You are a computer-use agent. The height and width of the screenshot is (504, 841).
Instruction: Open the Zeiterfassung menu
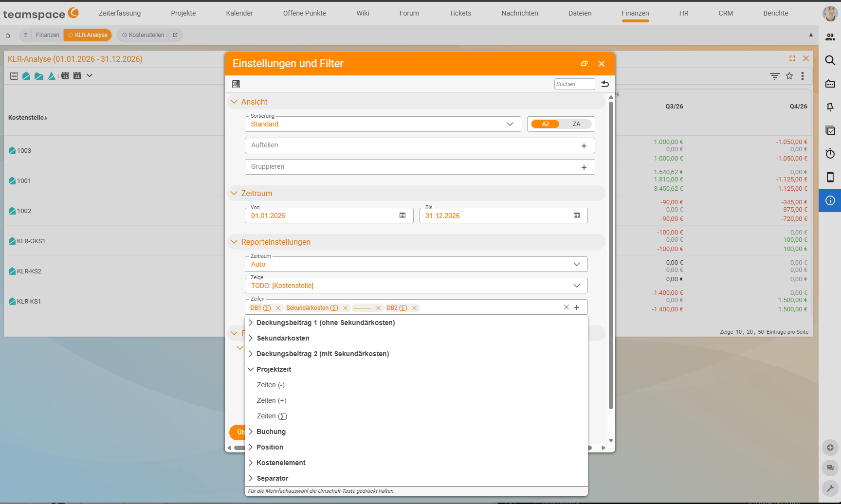(120, 13)
